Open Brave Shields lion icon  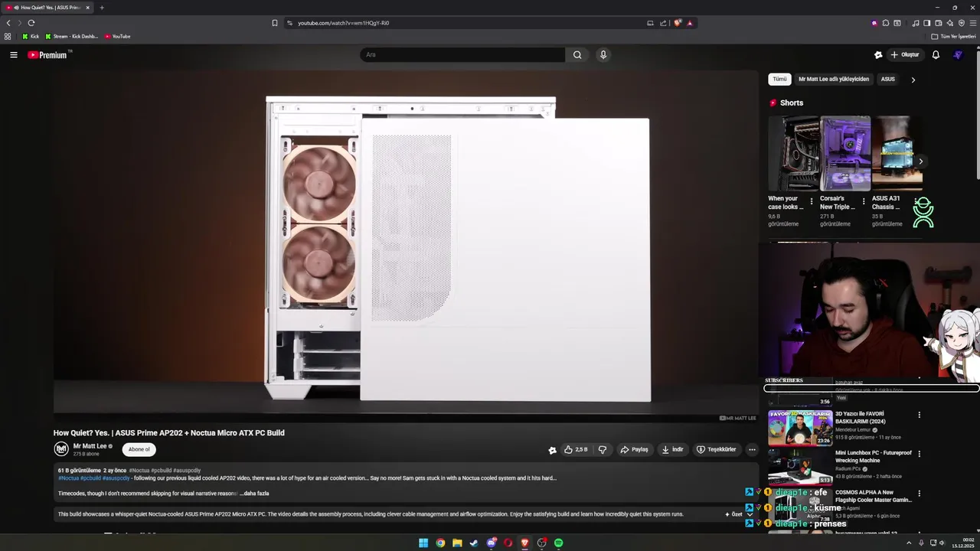click(678, 23)
